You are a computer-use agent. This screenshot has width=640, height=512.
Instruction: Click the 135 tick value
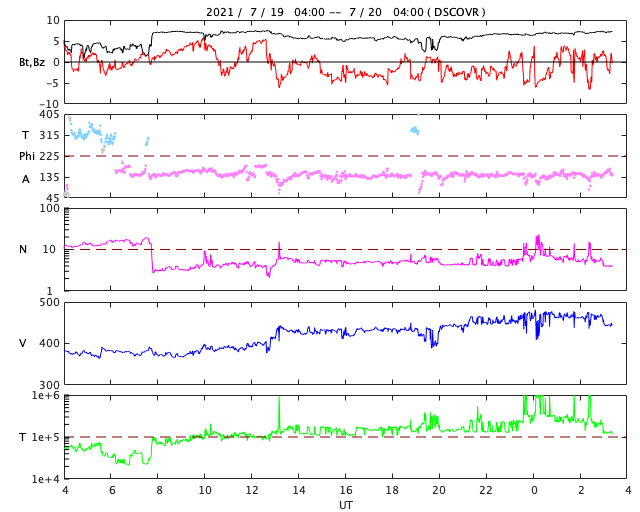click(49, 177)
